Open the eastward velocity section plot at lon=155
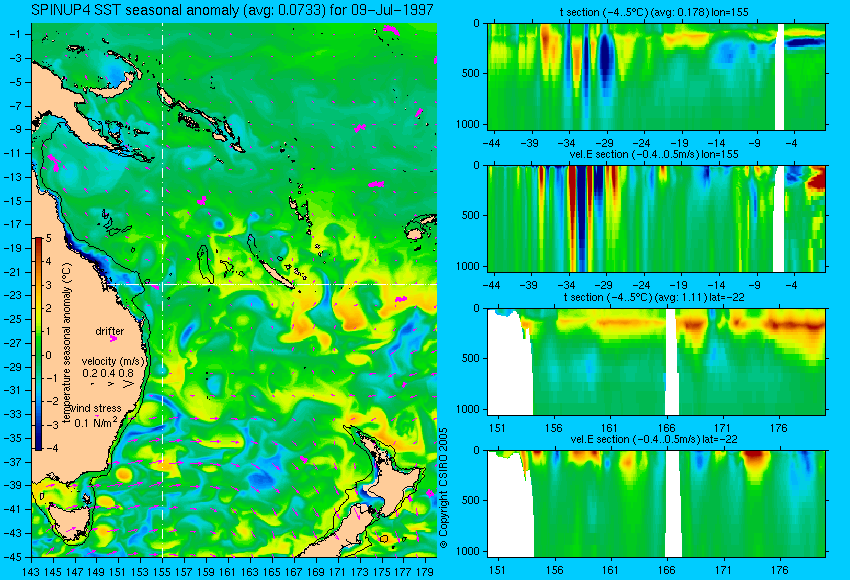The image size is (850, 580). (x=657, y=218)
